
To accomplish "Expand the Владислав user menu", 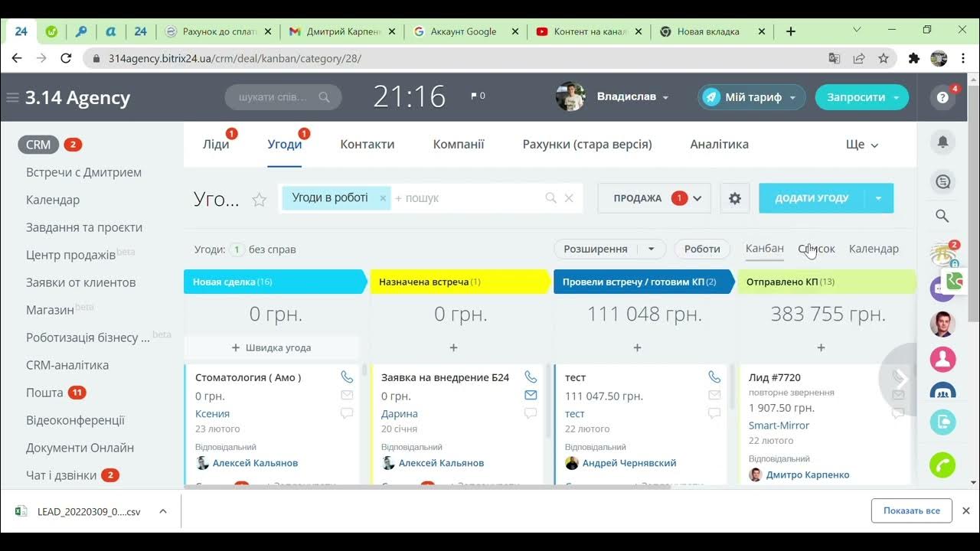I will tap(665, 98).
